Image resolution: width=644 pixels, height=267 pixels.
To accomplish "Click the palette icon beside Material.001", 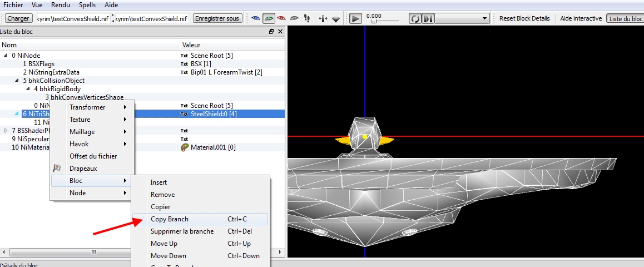I will tap(185, 147).
